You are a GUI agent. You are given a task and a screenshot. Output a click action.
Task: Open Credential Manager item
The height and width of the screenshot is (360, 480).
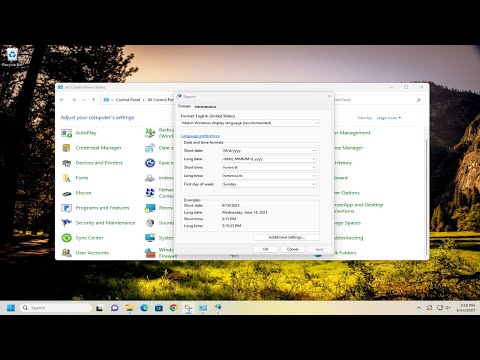click(98, 148)
